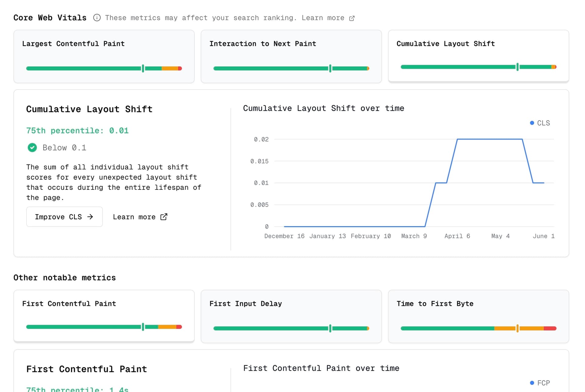Click the blue FCP legend dot on bottom chart
The height and width of the screenshot is (392, 585).
(532, 383)
